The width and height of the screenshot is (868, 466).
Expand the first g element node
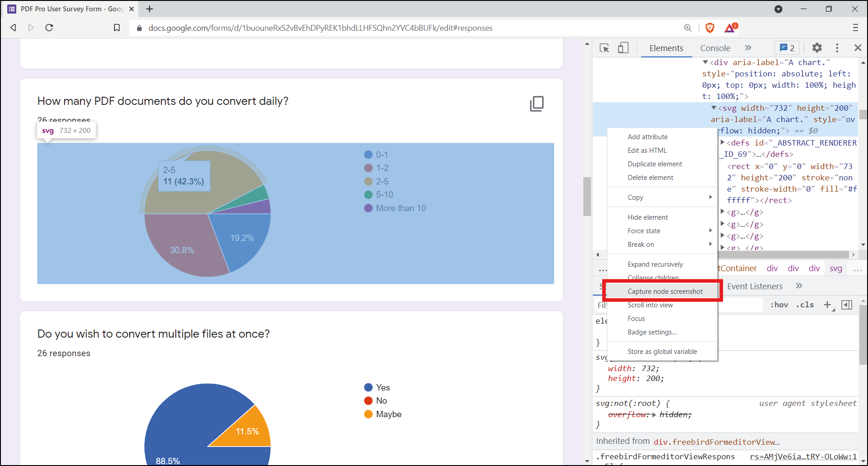(x=723, y=212)
